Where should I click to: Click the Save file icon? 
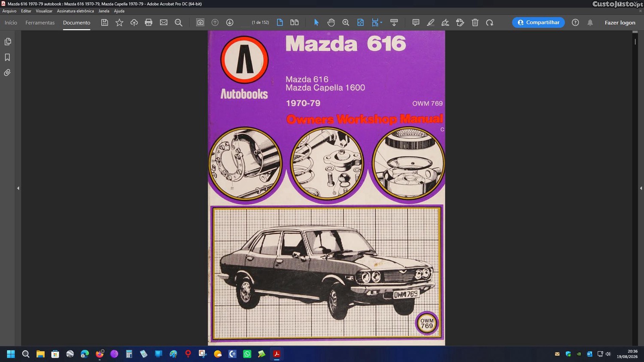pyautogui.click(x=104, y=22)
